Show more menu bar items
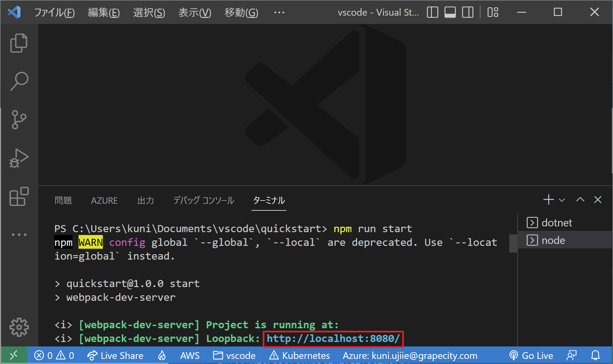Screen dimensions: 613x364 279,12
